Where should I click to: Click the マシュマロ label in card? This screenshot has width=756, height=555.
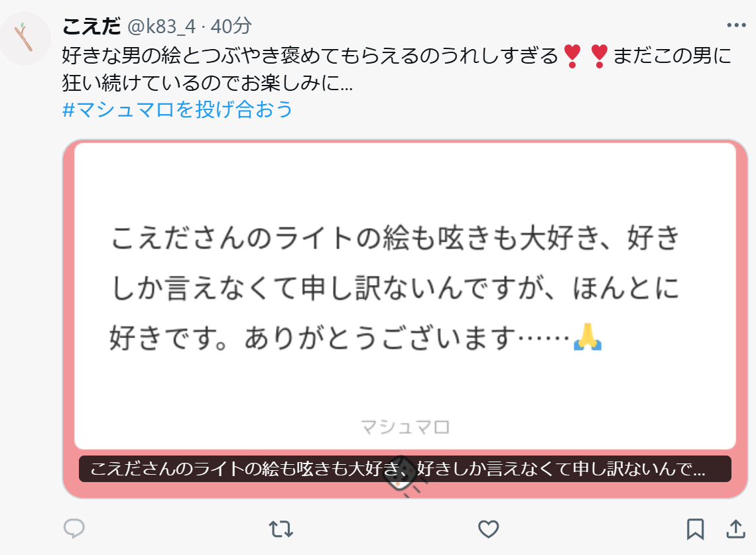pyautogui.click(x=405, y=427)
